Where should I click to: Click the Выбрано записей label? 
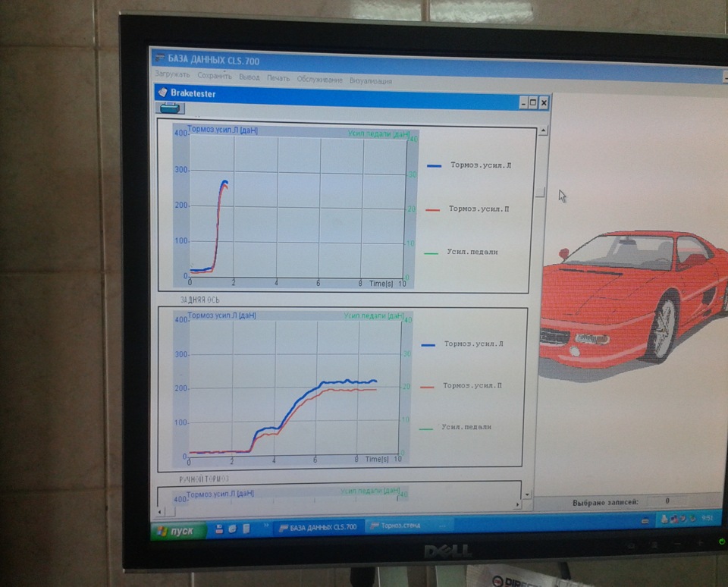click(605, 502)
